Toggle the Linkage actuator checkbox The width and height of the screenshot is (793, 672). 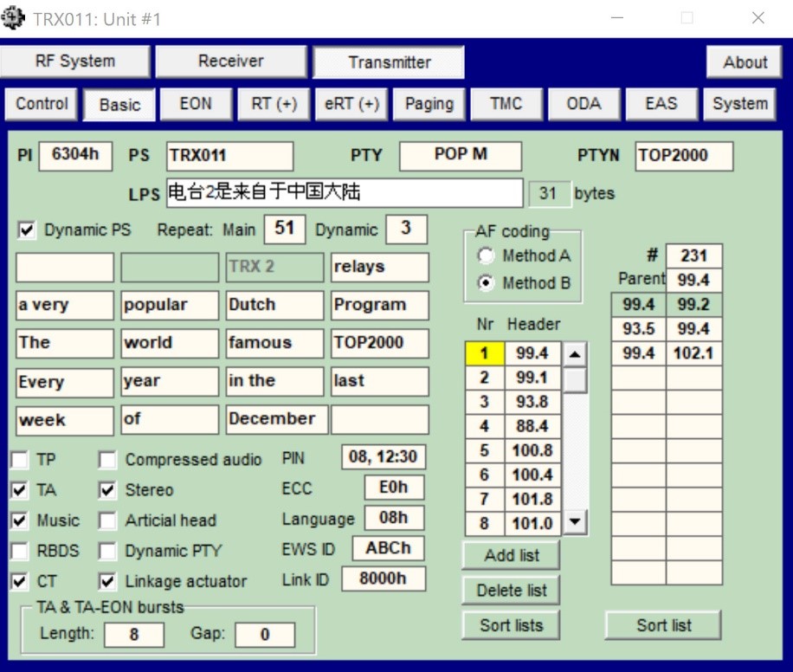click(x=107, y=582)
